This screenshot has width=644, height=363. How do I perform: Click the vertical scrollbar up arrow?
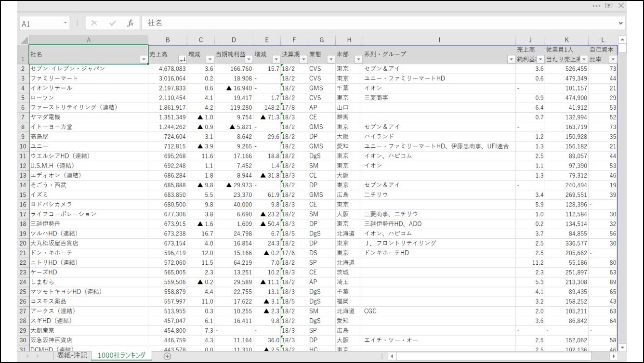[x=622, y=40]
